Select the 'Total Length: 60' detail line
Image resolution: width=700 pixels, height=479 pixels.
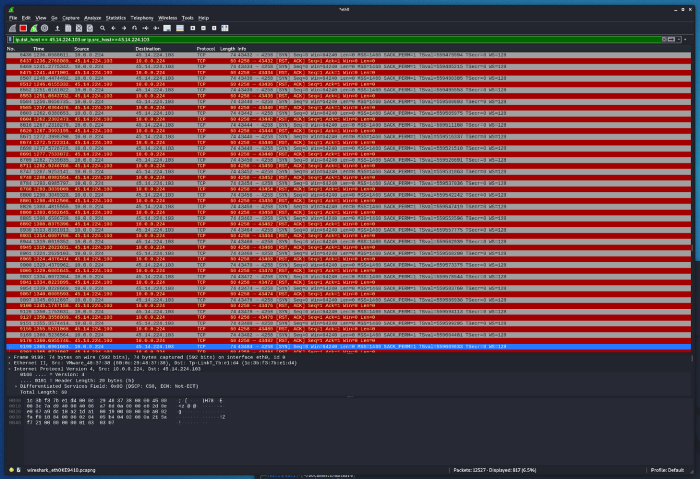(43, 392)
